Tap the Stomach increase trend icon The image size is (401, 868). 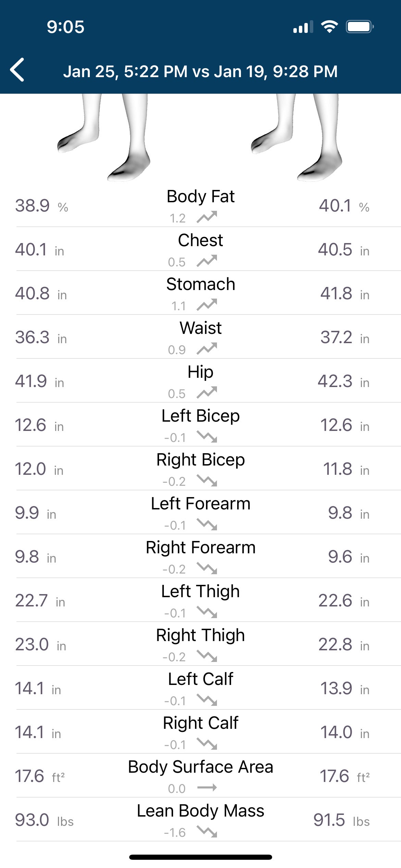click(207, 305)
